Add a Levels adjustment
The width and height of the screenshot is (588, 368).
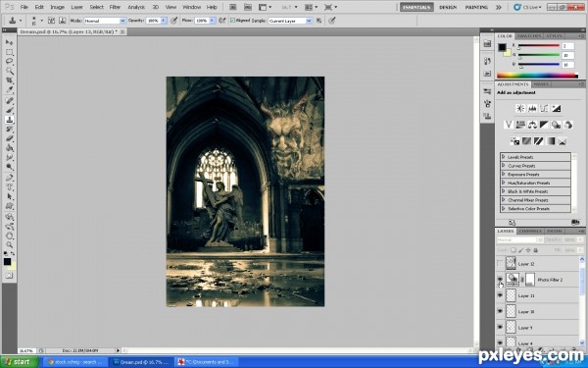click(532, 109)
